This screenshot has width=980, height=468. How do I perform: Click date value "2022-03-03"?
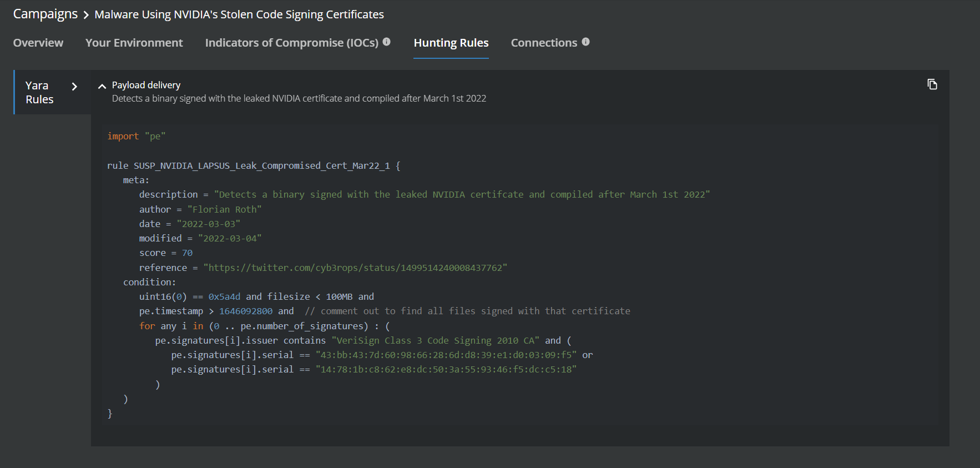tap(208, 224)
